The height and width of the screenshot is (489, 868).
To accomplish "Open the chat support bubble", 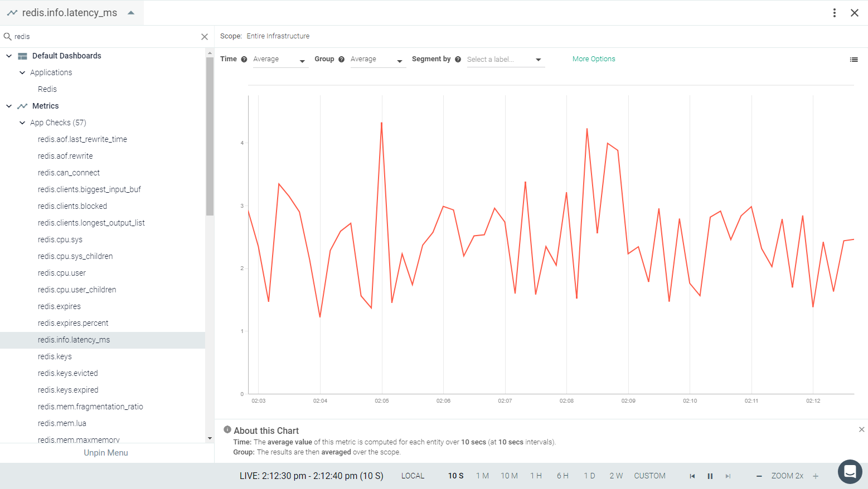I will pyautogui.click(x=850, y=472).
